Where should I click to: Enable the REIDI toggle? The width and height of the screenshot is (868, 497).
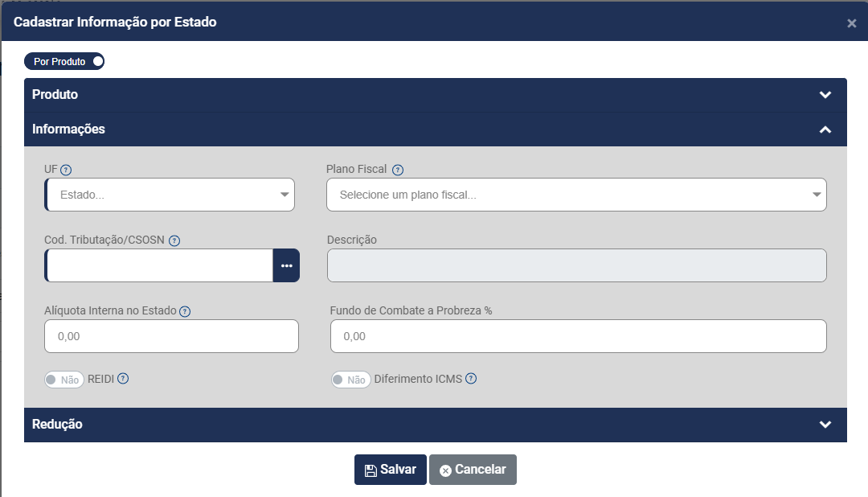[64, 380]
